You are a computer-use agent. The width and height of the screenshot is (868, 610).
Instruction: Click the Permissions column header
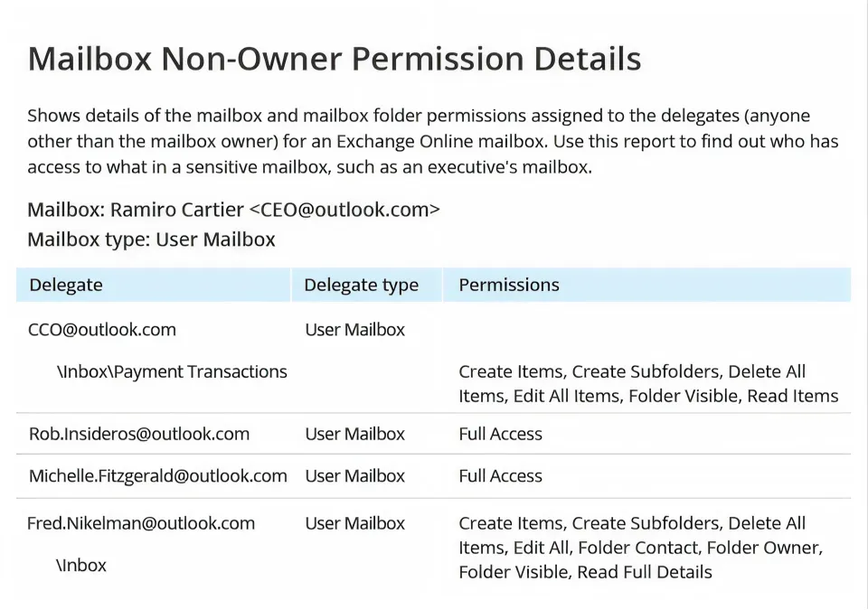(x=509, y=285)
